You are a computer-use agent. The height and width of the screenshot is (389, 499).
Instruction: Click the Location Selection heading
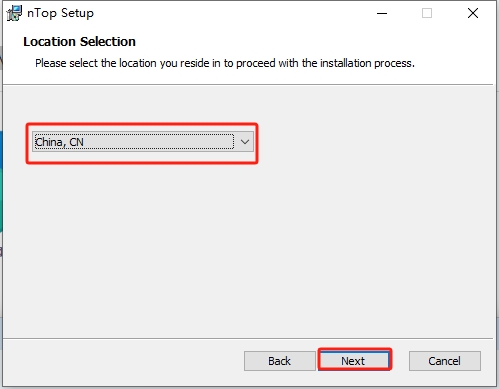pyautogui.click(x=79, y=42)
